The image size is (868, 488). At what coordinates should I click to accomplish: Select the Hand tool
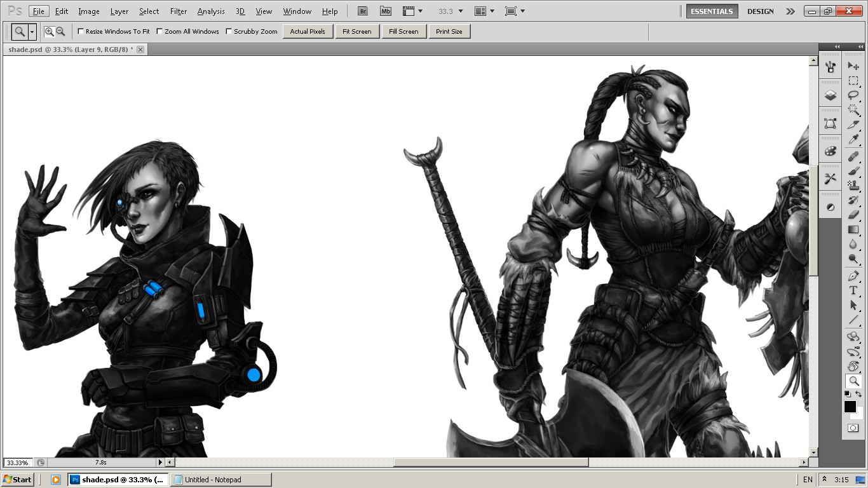tap(853, 365)
